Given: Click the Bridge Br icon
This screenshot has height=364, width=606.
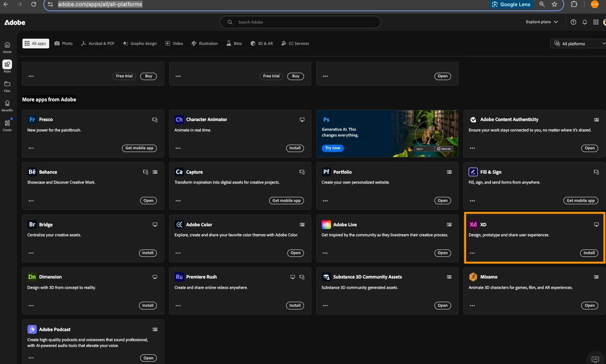Looking at the screenshot, I should 32,224.
